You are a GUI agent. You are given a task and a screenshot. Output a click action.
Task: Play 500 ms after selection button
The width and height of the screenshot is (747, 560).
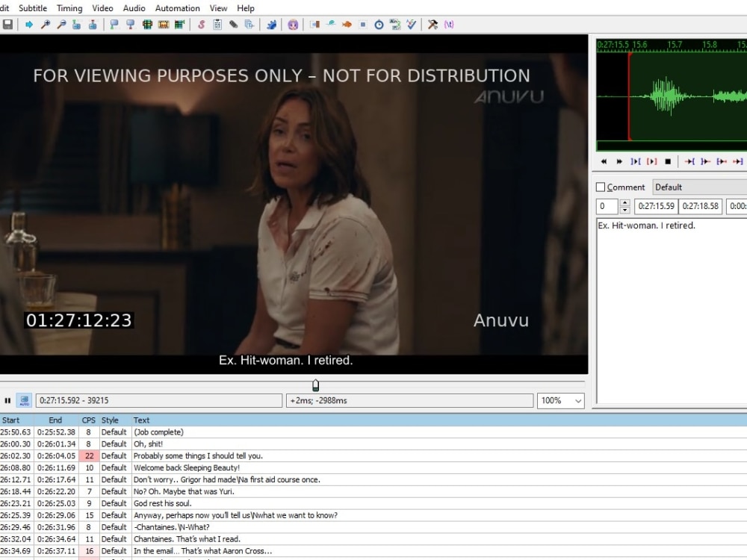coord(706,161)
